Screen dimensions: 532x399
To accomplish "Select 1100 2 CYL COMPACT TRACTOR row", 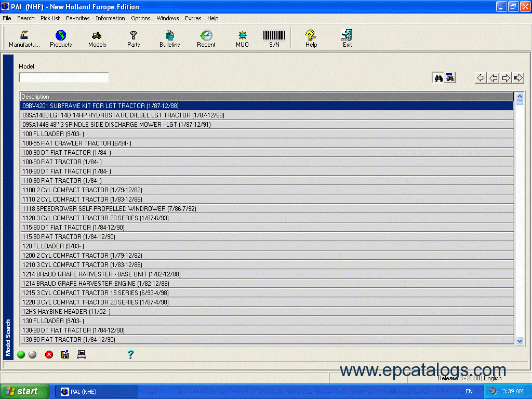I will pos(267,190).
